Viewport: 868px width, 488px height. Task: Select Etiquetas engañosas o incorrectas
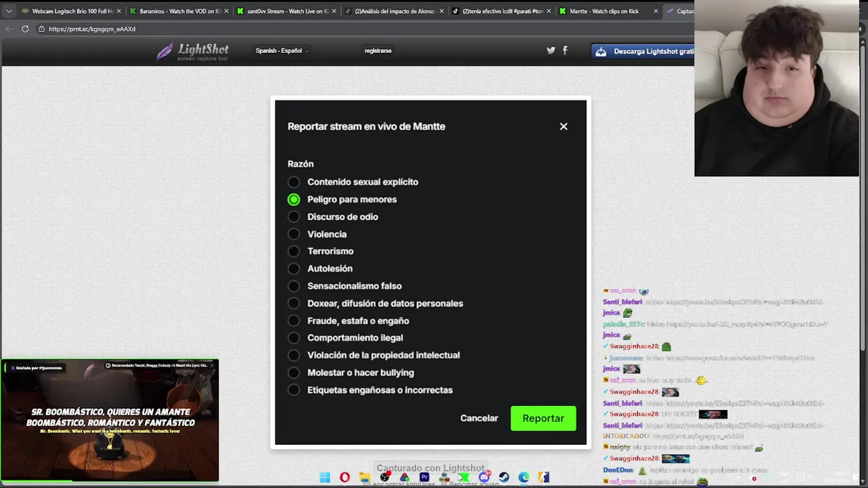point(294,390)
